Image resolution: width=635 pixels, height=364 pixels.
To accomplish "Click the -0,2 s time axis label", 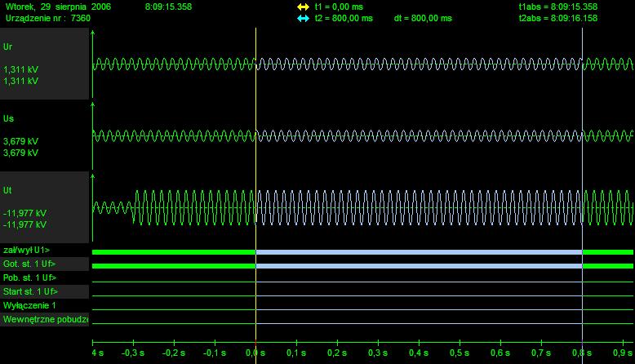I will click(174, 353).
